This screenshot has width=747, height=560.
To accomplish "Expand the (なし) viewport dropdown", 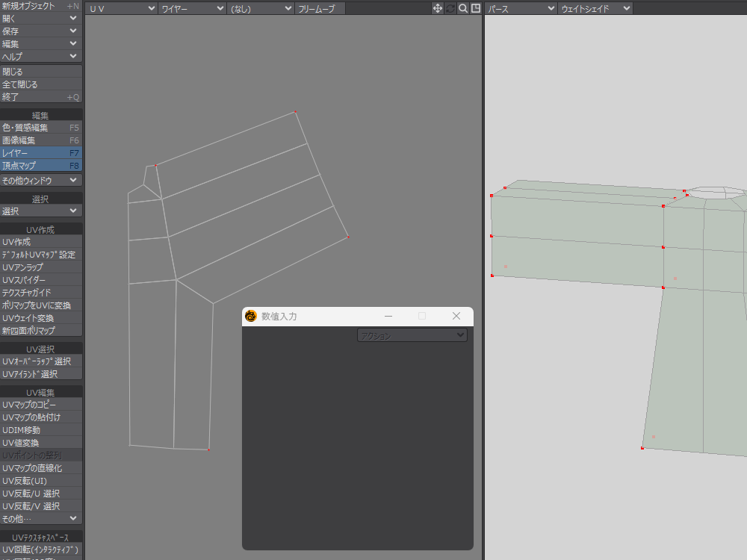I will click(261, 8).
